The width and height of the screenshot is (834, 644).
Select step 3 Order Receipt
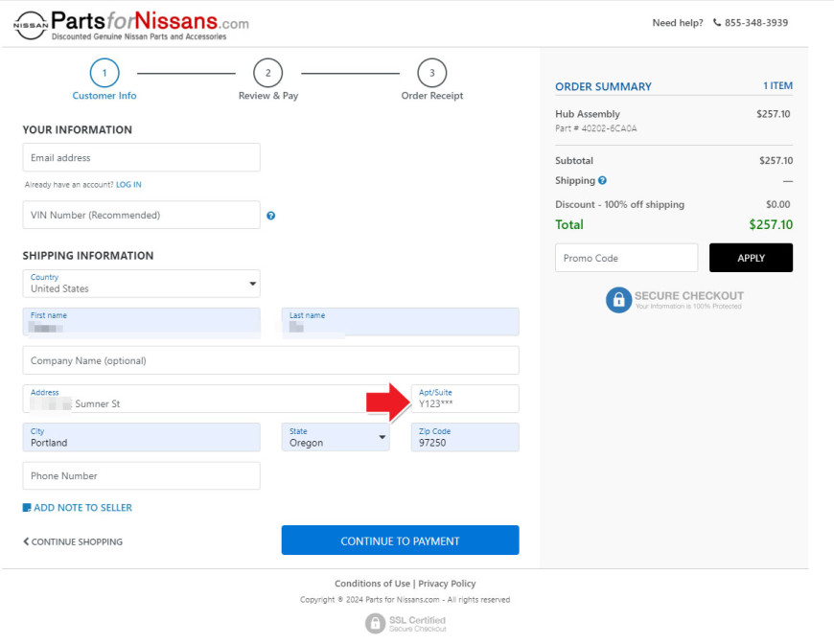click(x=432, y=80)
